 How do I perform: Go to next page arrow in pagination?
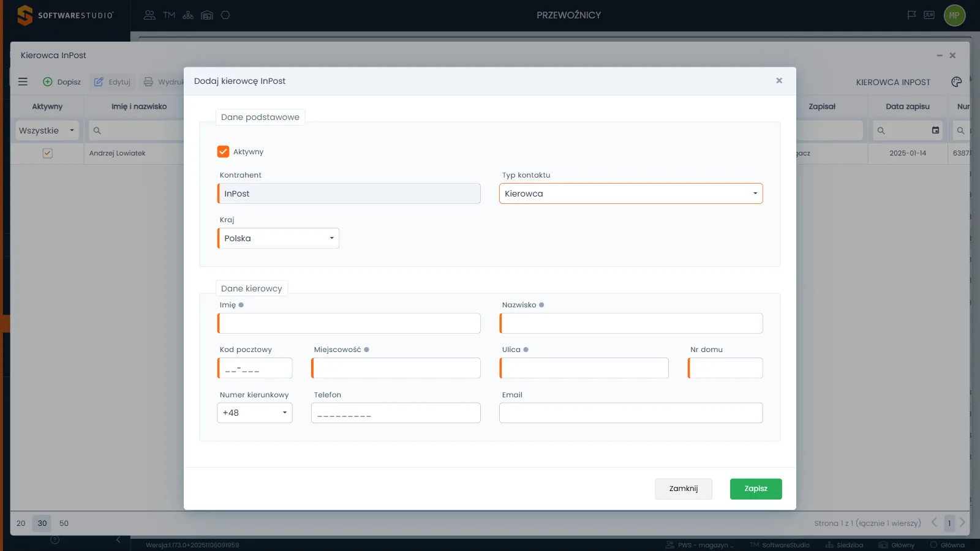[962, 523]
